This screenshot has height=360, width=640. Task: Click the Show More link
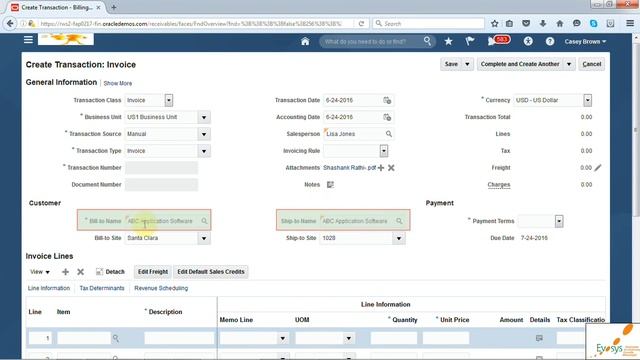pyautogui.click(x=118, y=83)
